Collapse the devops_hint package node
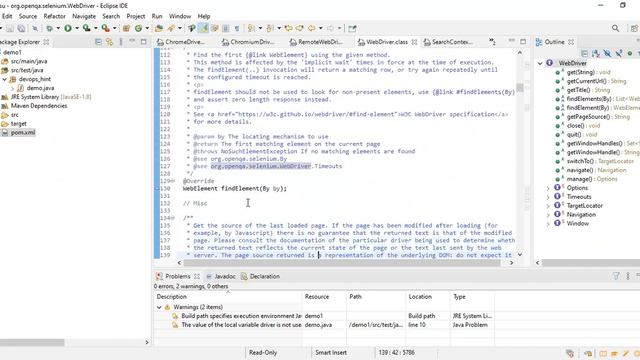Viewport: 640px width, 360px height. click(4, 79)
